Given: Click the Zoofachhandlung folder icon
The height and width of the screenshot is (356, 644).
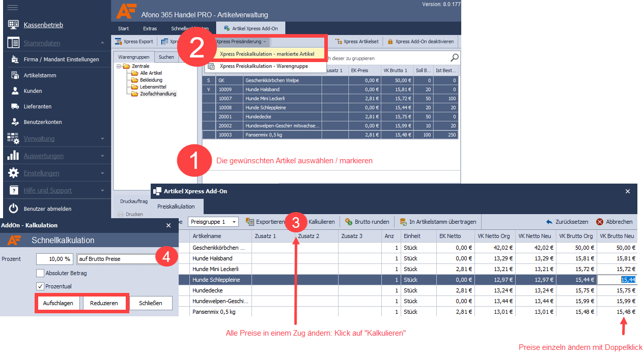Looking at the screenshot, I should 135,94.
